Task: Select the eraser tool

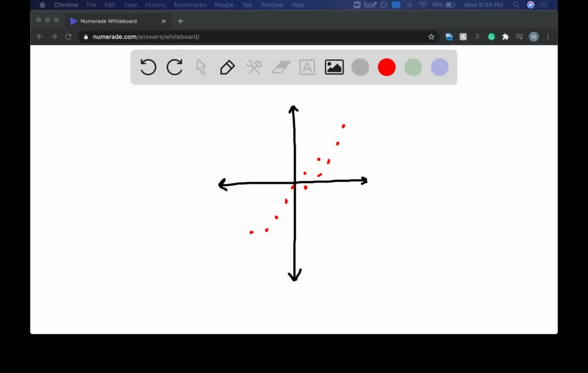Action: pos(281,68)
